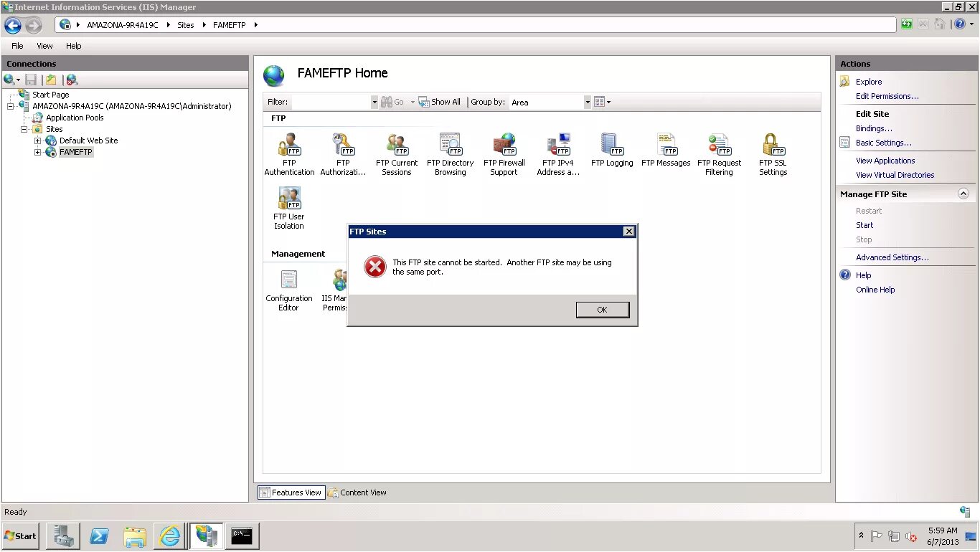Click Edit Permissions link
The image size is (980, 552).
coord(887,96)
